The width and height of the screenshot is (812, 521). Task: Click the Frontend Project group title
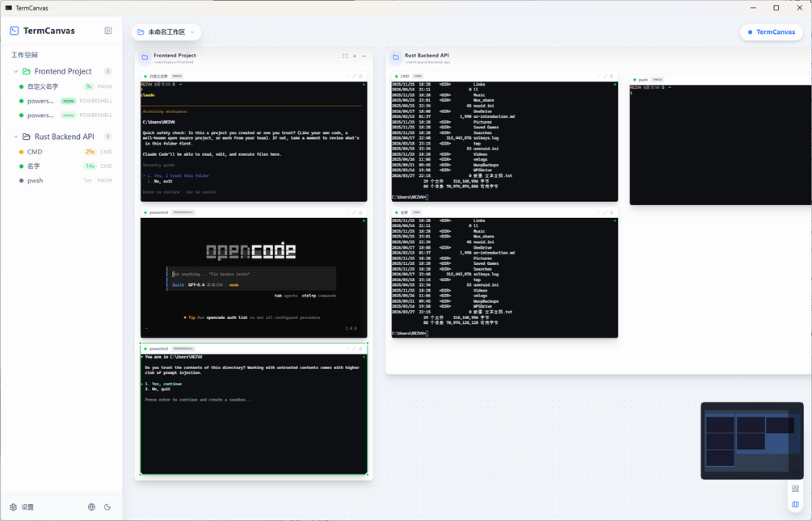pos(175,56)
